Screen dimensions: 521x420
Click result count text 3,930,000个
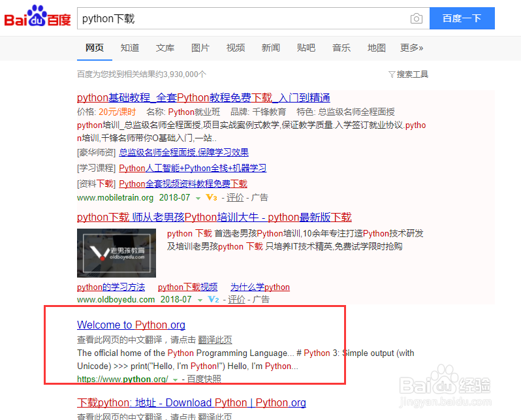[x=185, y=74]
